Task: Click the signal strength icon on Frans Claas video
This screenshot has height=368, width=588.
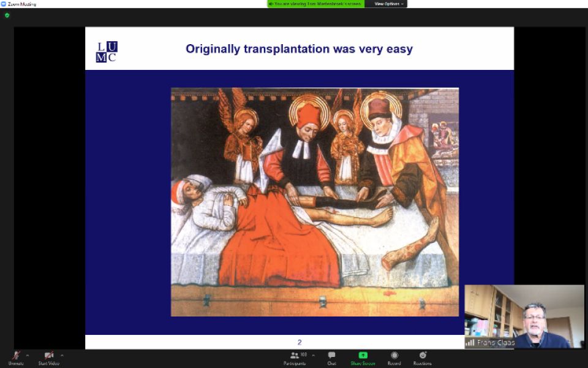Action: (x=470, y=342)
